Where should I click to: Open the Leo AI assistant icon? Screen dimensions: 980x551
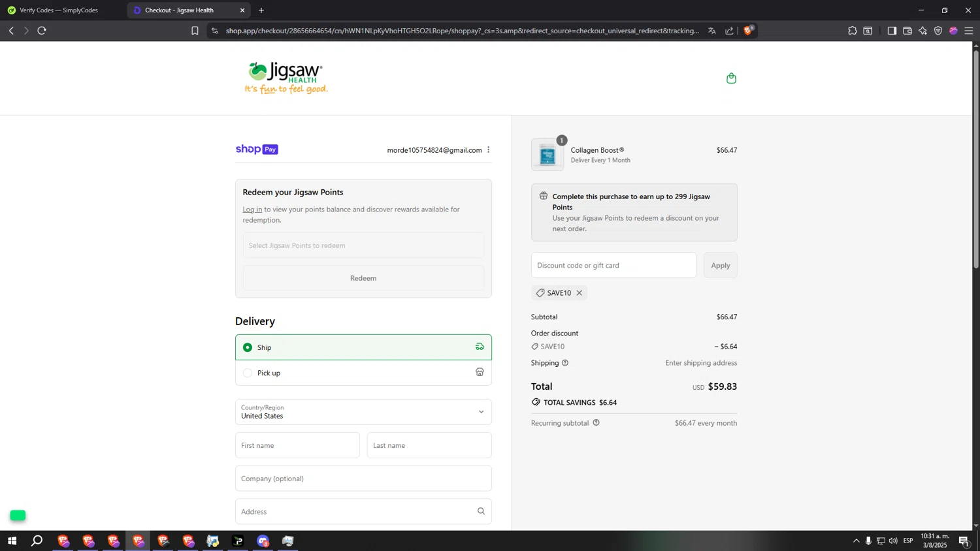923,31
